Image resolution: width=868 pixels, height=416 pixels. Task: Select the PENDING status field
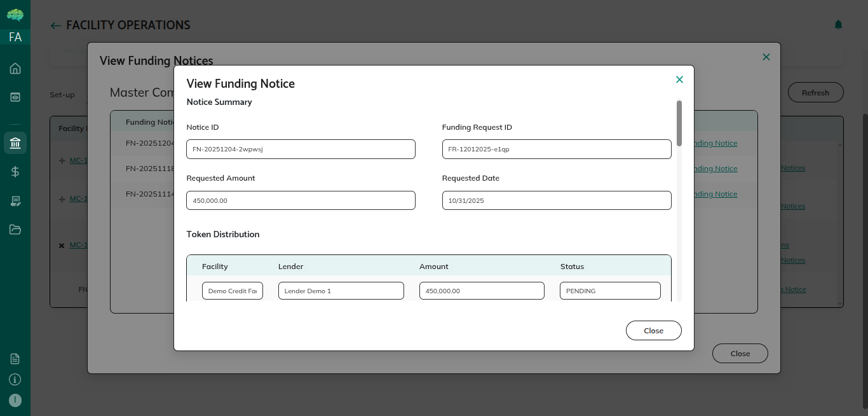coord(610,291)
